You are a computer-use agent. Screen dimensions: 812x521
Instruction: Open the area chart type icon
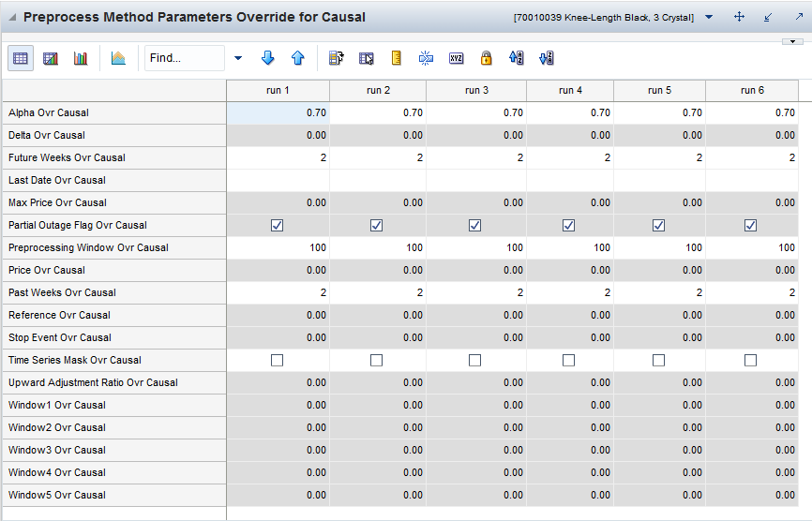pos(118,58)
